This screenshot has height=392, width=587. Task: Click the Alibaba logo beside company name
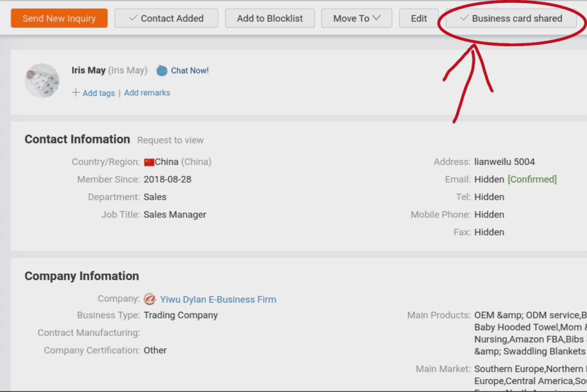(150, 299)
